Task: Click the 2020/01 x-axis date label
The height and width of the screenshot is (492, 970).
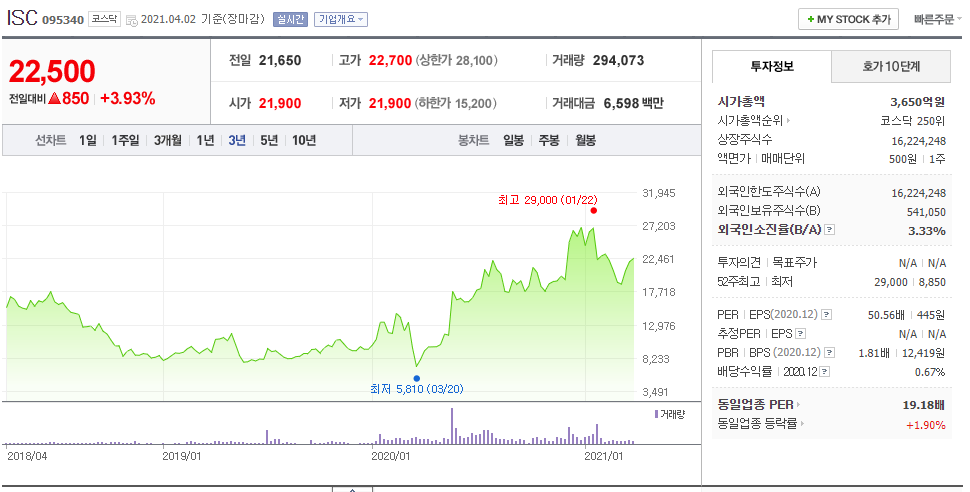Action: pyautogui.click(x=390, y=457)
